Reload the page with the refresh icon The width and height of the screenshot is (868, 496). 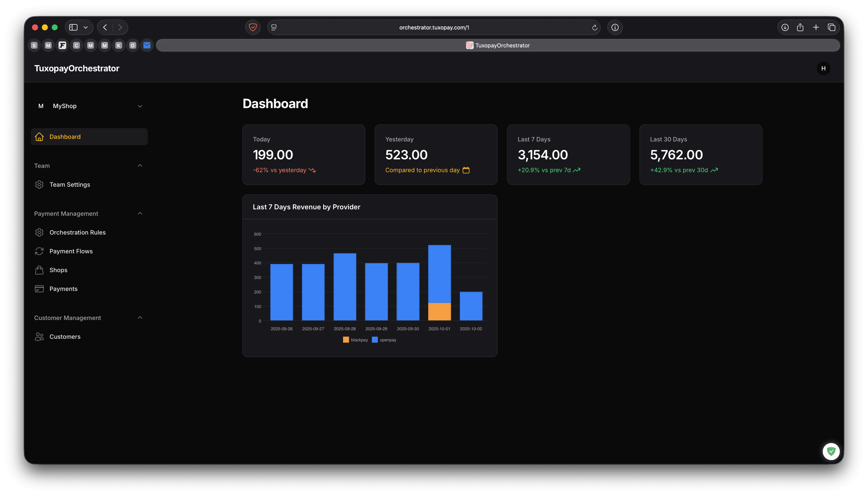pos(594,28)
